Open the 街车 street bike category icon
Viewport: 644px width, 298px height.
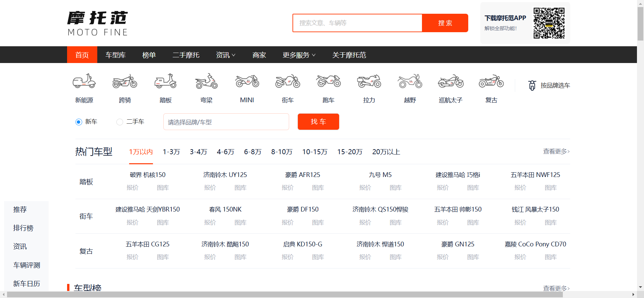[288, 81]
